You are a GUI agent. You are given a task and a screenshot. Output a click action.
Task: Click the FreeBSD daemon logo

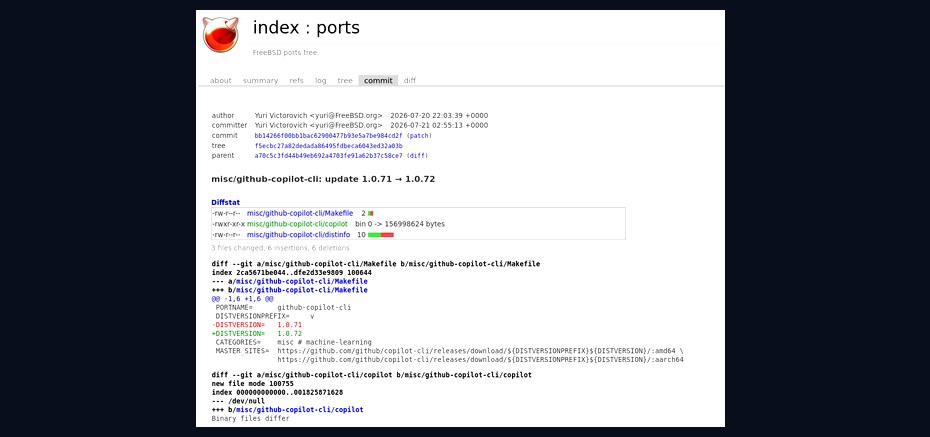click(x=221, y=34)
